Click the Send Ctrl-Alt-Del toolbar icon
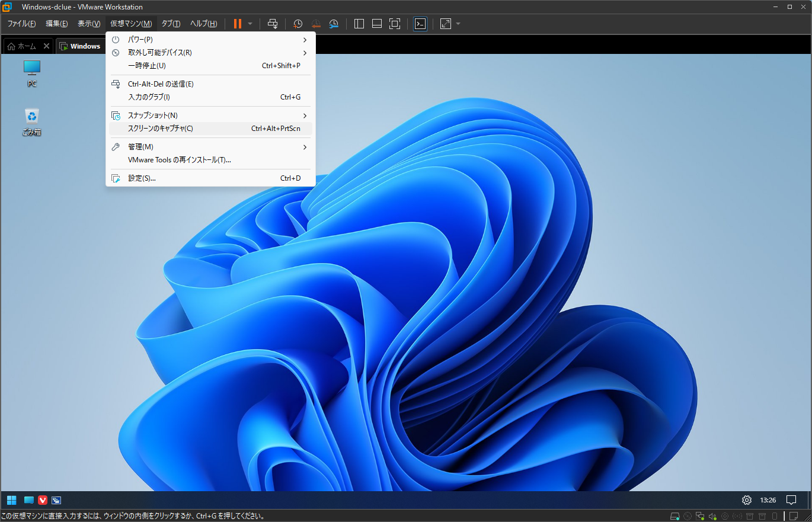This screenshot has width=812, height=522. 273,24
